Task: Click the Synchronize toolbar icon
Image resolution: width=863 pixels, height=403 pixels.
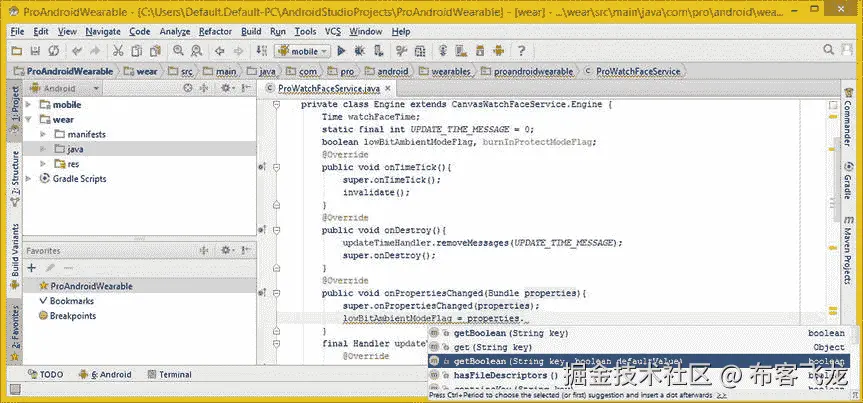Action: point(53,51)
